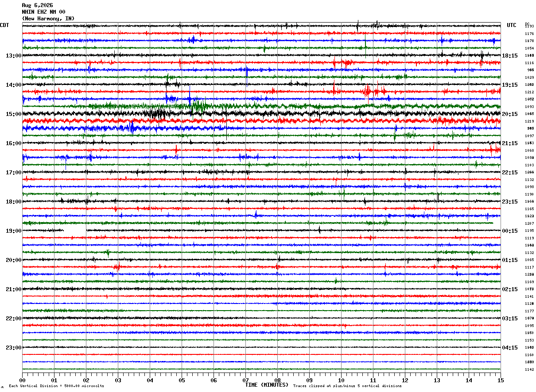This screenshot has width=536, height=392.
Task: Select the 17:00 CDT hour label
Action: [x=14, y=173]
